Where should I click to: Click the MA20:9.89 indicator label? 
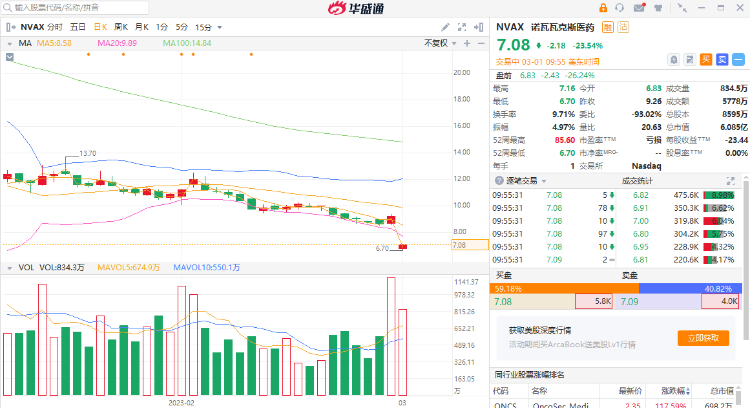tap(117, 44)
